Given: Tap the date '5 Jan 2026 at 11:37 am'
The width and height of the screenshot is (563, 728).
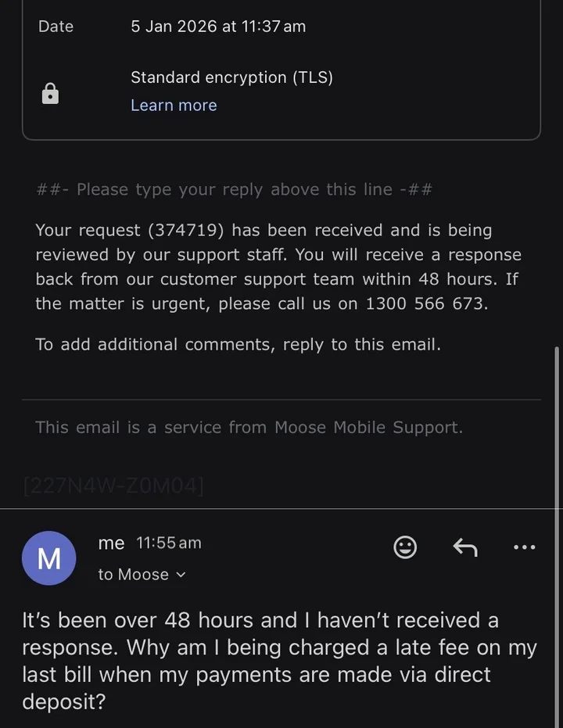Looking at the screenshot, I should (218, 27).
